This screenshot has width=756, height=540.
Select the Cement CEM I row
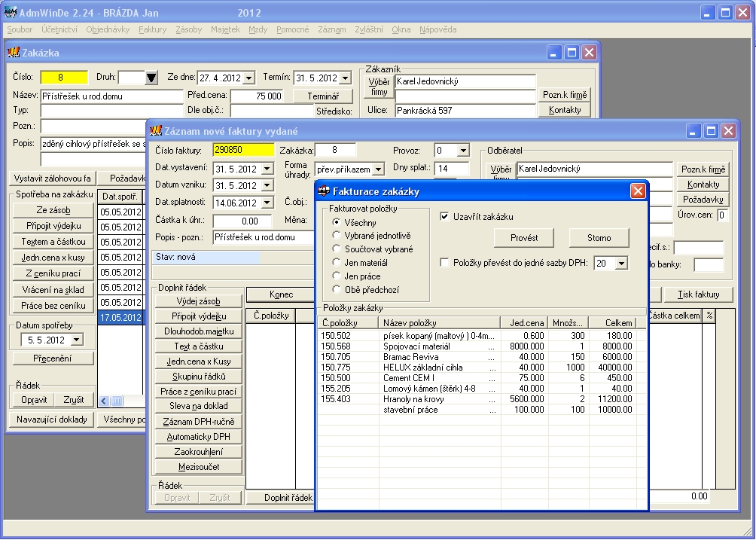(x=477, y=378)
